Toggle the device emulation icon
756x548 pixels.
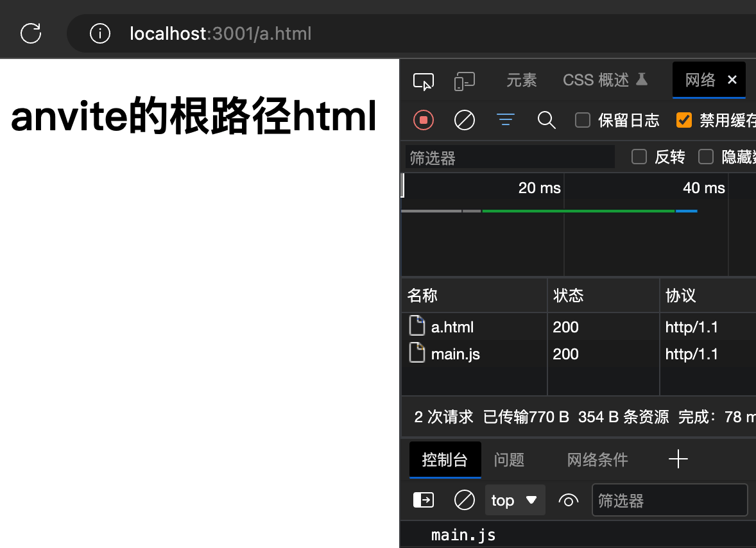[x=464, y=81]
